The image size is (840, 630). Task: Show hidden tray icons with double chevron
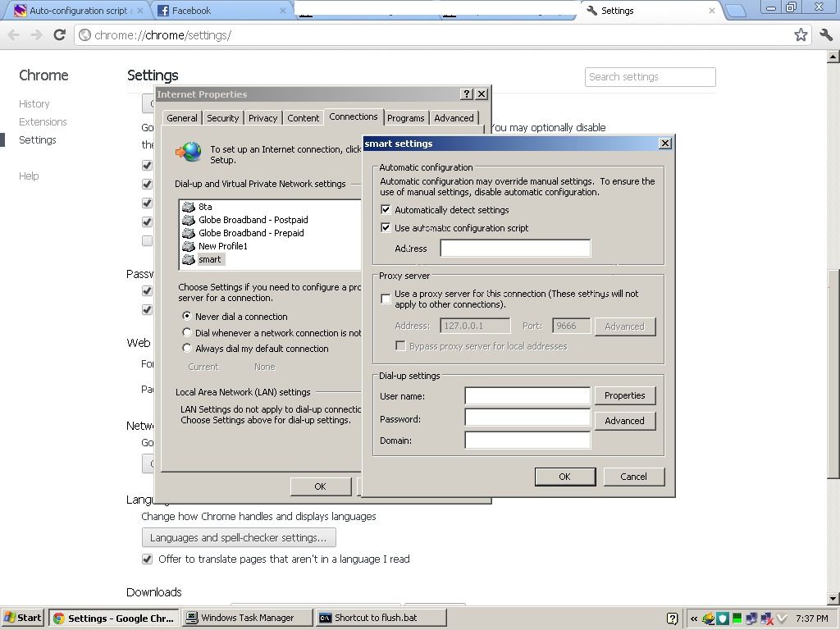click(x=694, y=619)
